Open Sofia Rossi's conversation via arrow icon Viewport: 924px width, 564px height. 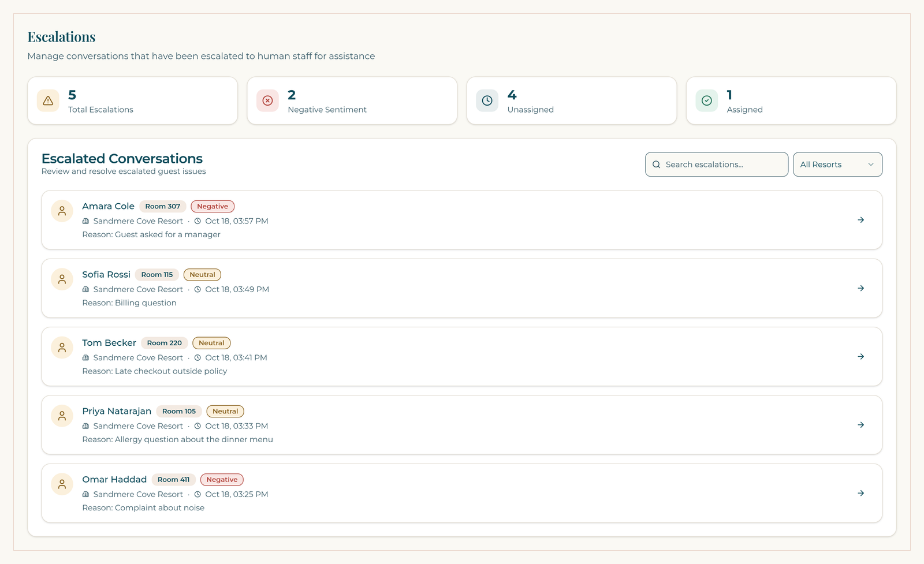click(x=860, y=288)
